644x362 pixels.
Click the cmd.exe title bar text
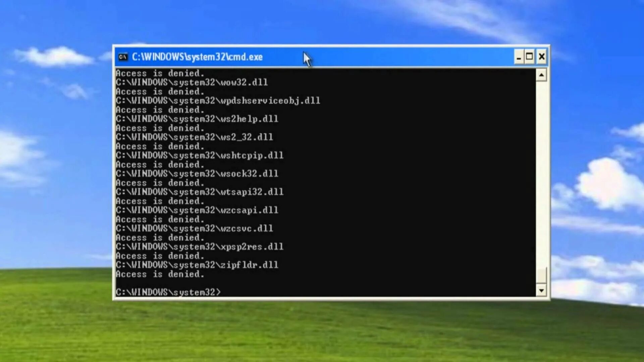coord(197,57)
